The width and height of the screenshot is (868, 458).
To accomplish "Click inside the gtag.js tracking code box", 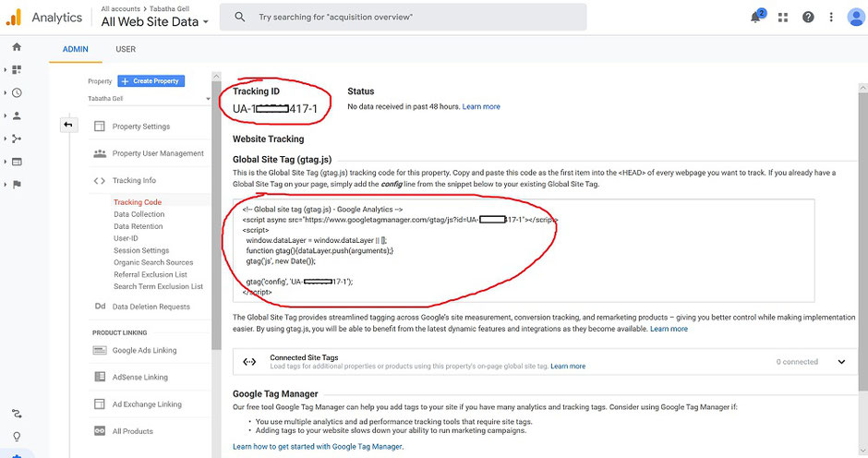I will (524, 250).
